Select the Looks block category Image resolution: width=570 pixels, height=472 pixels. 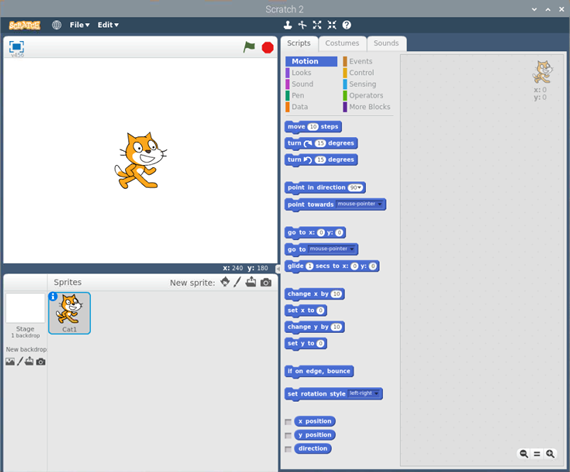(301, 73)
